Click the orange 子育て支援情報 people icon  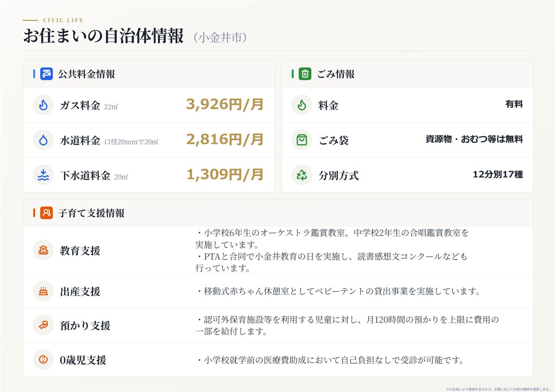(46, 213)
